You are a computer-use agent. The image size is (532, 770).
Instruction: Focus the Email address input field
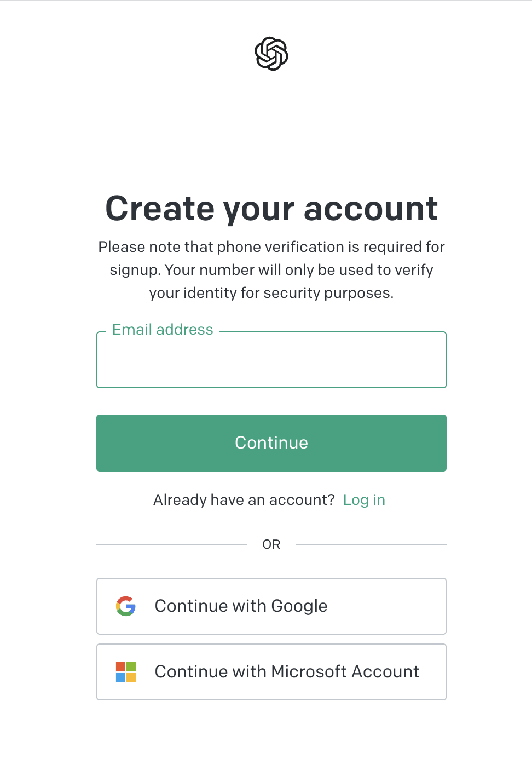click(x=271, y=360)
